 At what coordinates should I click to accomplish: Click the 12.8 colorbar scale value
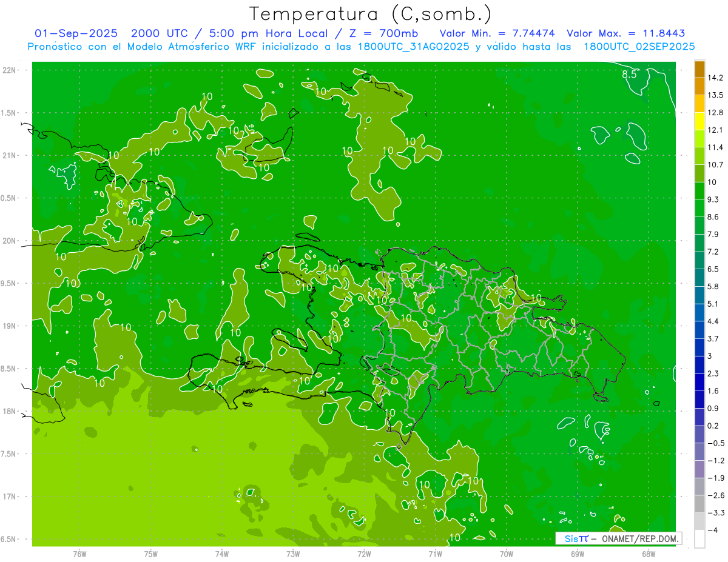pos(716,113)
